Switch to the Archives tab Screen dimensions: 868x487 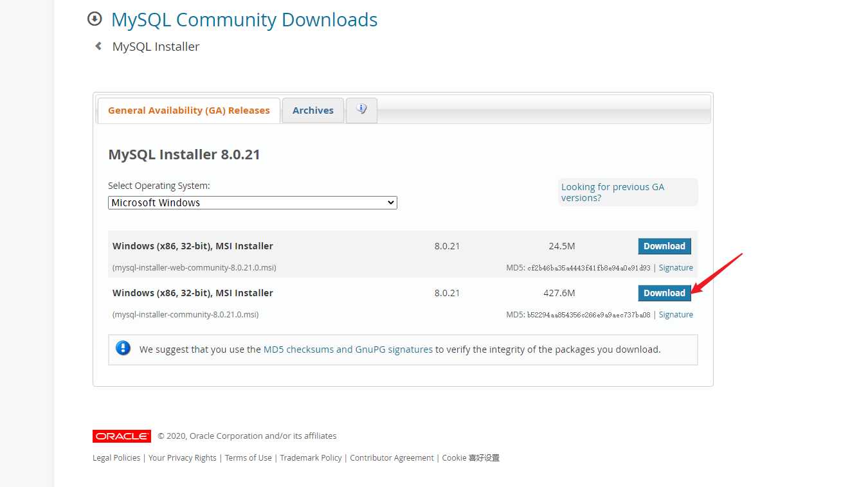[313, 111]
